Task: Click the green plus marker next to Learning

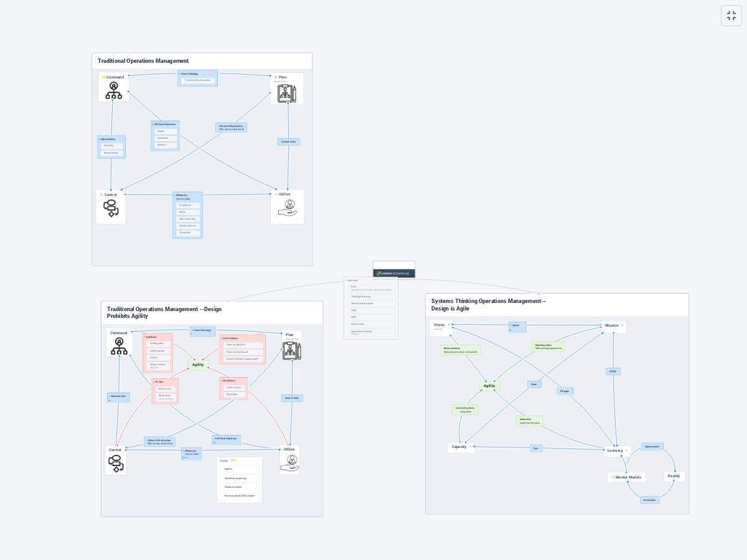Action: click(626, 450)
